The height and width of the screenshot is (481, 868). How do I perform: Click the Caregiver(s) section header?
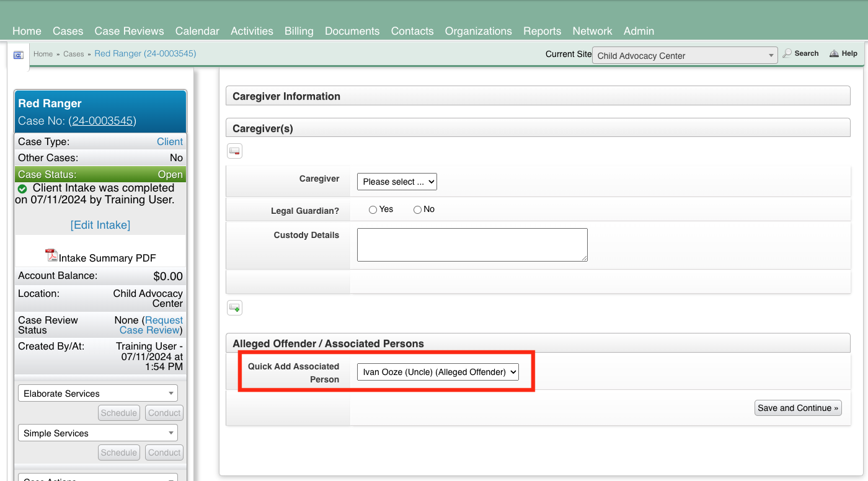tap(538, 128)
